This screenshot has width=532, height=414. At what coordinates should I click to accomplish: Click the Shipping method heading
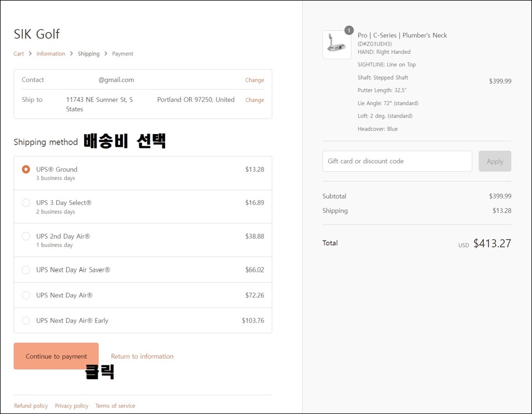click(x=46, y=142)
